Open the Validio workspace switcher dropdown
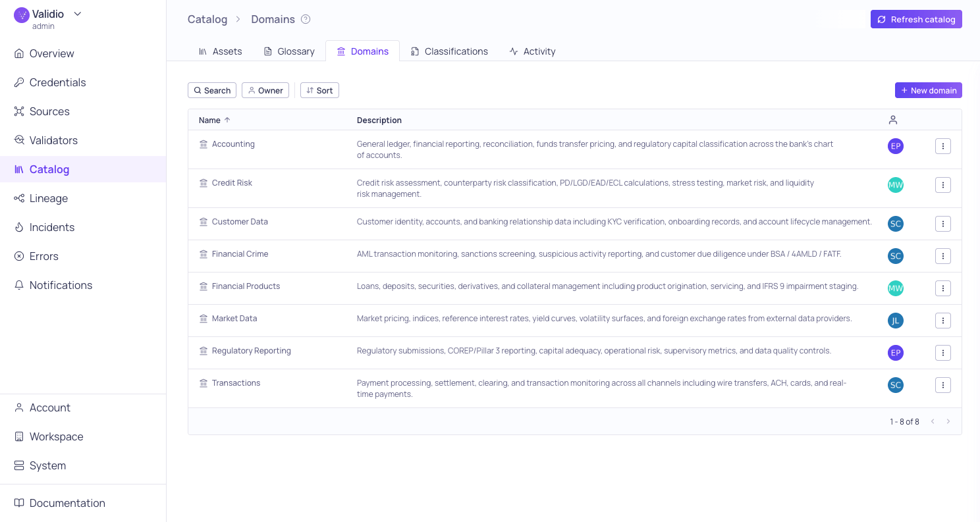The width and height of the screenshot is (980, 522). 78,14
